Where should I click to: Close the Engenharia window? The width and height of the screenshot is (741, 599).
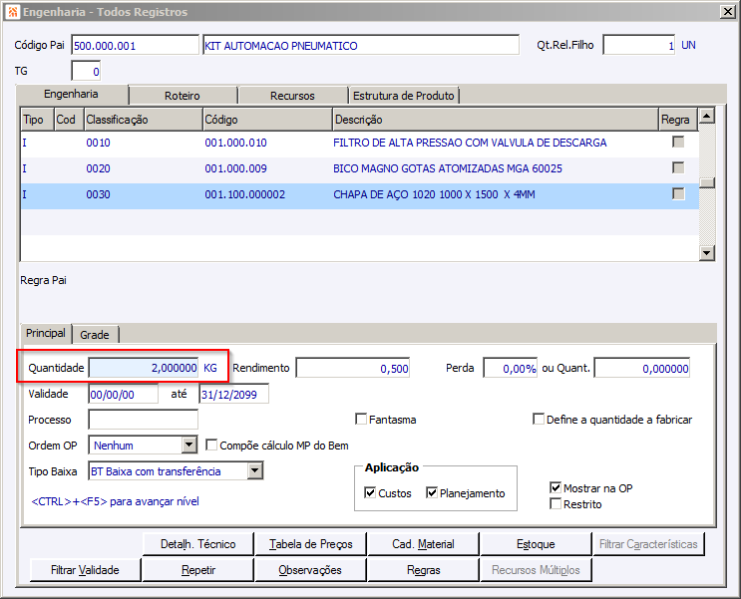click(727, 12)
